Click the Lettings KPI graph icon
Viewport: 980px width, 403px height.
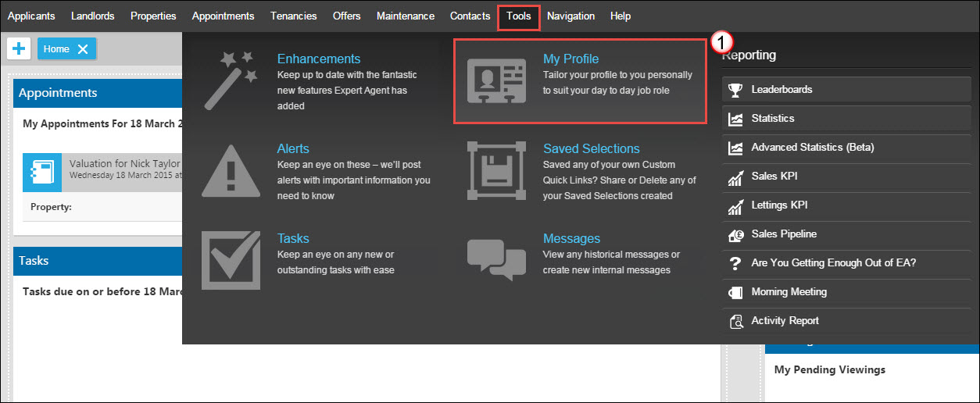(735, 205)
